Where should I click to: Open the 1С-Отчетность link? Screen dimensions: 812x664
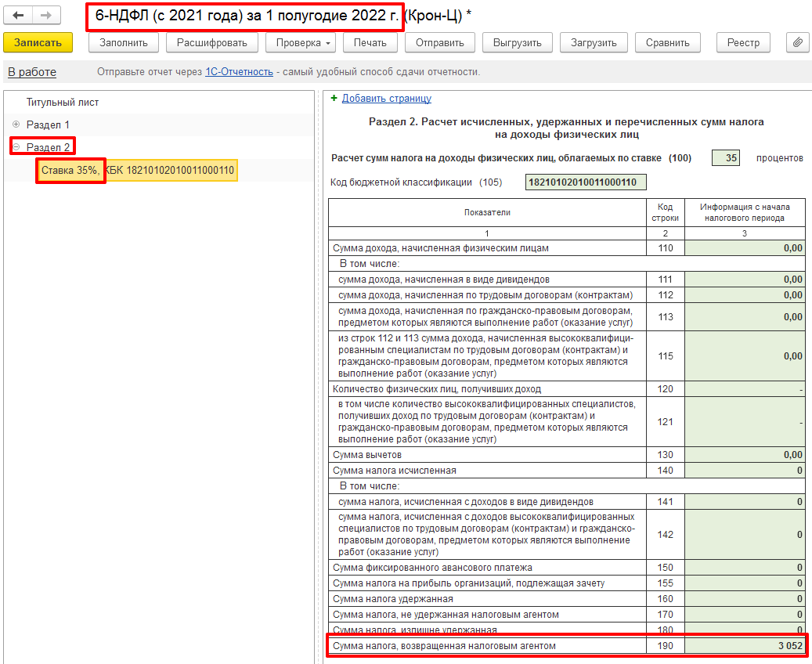[x=239, y=72]
